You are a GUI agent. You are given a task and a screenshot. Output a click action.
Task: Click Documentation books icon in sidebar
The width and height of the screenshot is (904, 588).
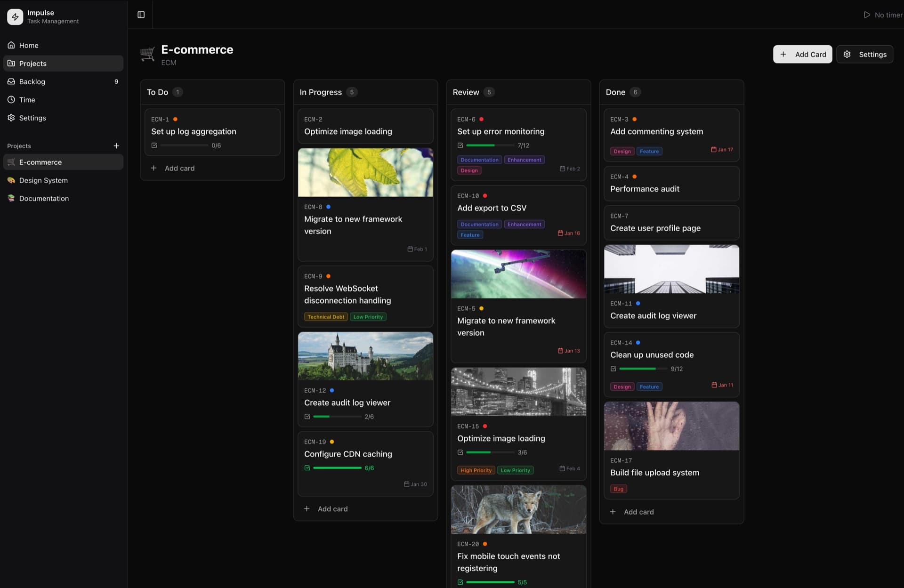pos(11,198)
